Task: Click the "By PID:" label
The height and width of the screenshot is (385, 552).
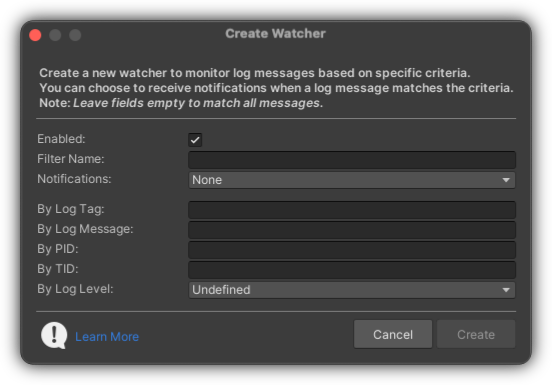Action: 58,249
